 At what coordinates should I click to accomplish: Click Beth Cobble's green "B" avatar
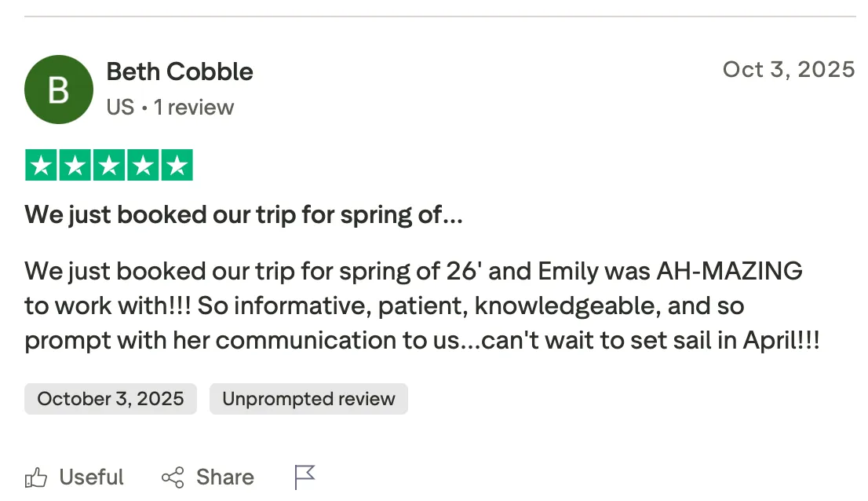coord(59,90)
